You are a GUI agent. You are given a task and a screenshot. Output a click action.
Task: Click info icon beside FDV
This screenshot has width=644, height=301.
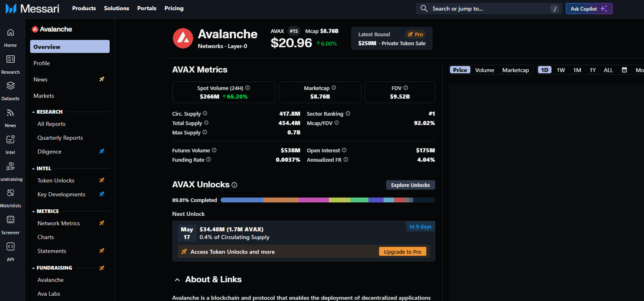[406, 88]
